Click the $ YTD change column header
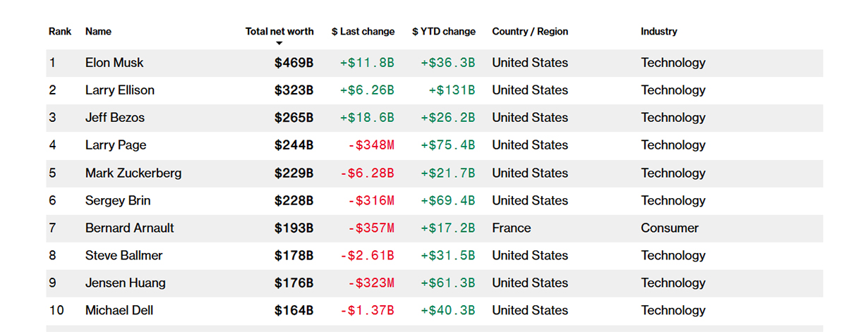 [444, 32]
